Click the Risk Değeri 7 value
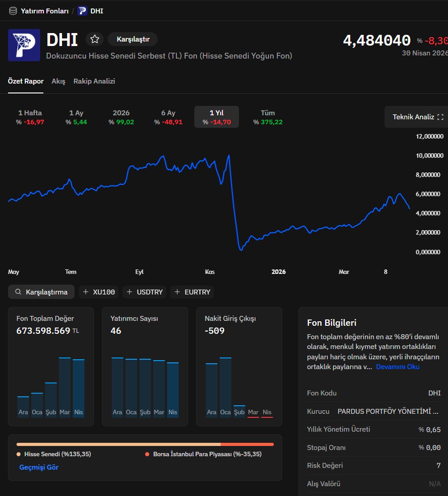This screenshot has height=496, width=448. click(x=439, y=465)
